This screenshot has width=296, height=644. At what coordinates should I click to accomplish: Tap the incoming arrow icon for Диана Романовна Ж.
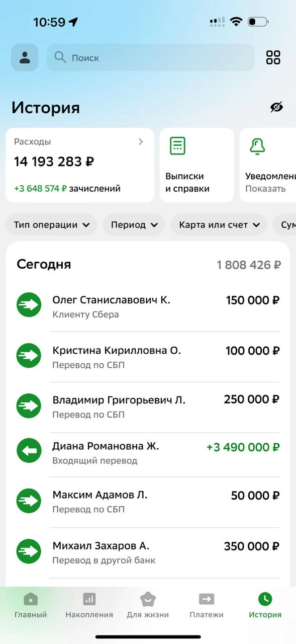tap(29, 451)
